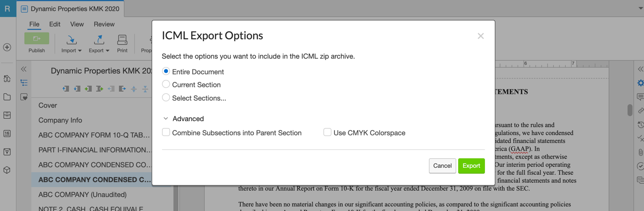Click the plus create icon in left rail
Image resolution: width=644 pixels, height=211 pixels.
tap(7, 47)
